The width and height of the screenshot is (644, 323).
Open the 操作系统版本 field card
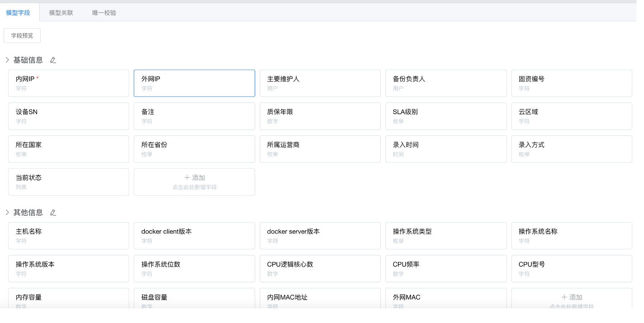[68, 269]
